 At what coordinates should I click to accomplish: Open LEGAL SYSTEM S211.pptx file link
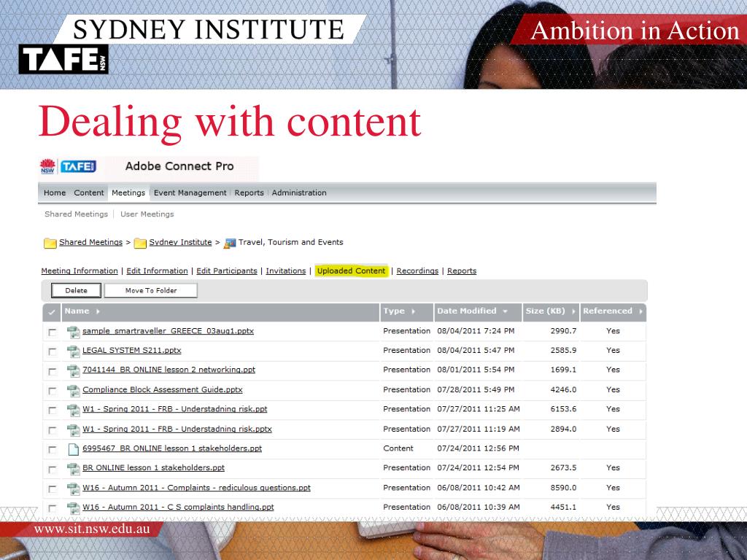tap(132, 351)
